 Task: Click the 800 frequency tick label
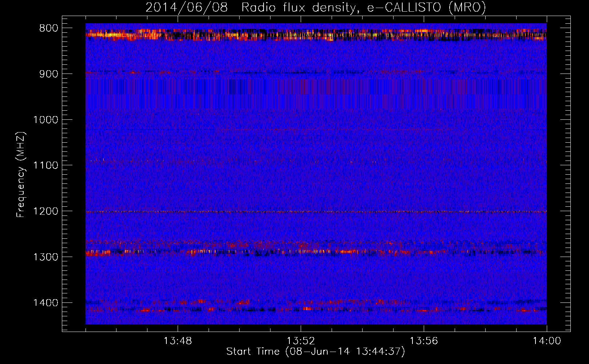49,28
